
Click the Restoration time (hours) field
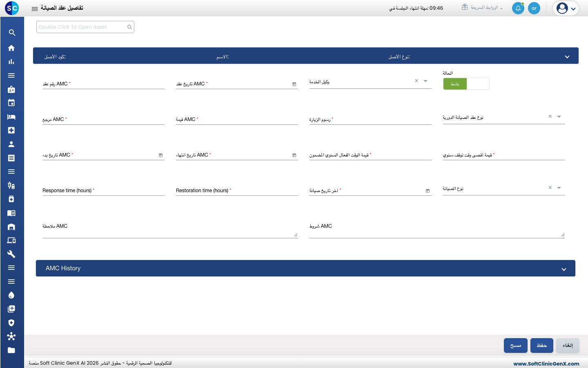237,191
